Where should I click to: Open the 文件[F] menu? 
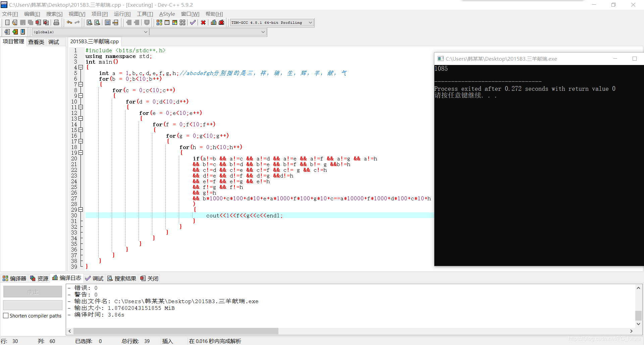10,14
